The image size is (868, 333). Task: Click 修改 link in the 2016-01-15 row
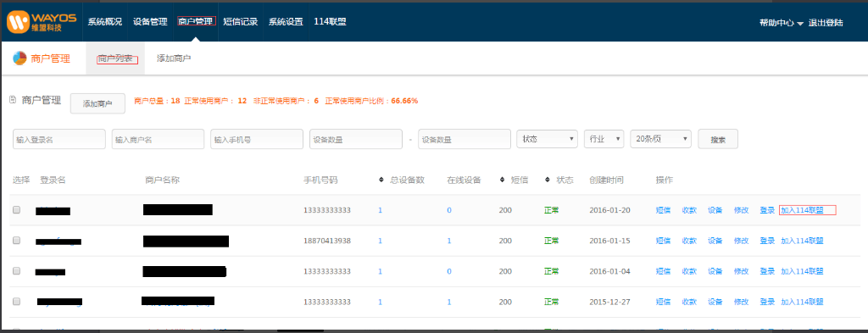click(x=741, y=241)
